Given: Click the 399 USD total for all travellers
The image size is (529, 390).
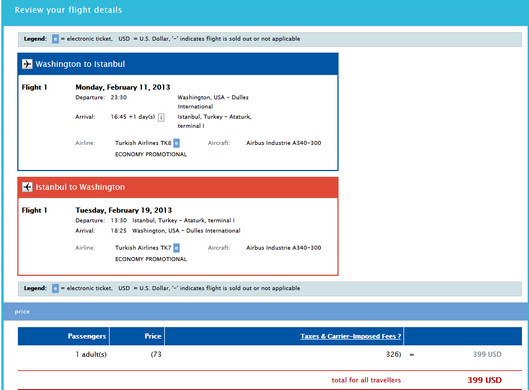Looking at the screenshot, I should tap(484, 380).
